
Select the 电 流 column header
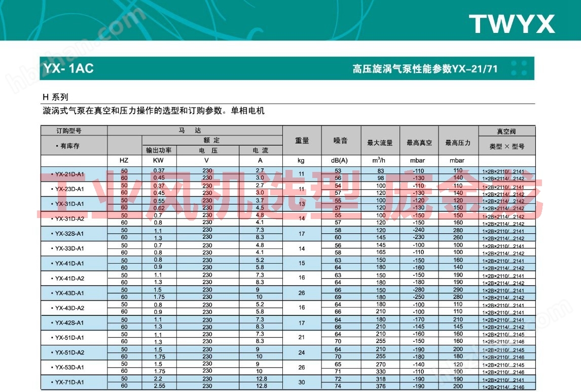point(261,150)
